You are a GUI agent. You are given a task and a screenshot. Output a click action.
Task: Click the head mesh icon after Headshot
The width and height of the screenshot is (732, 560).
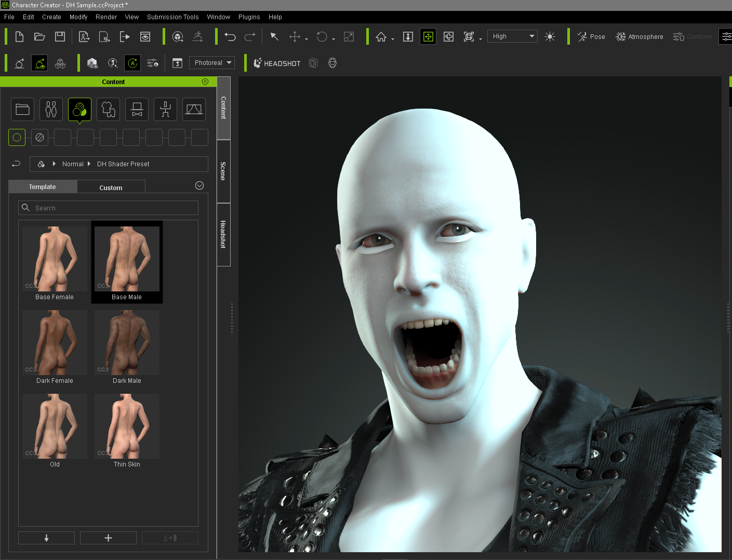coord(332,63)
